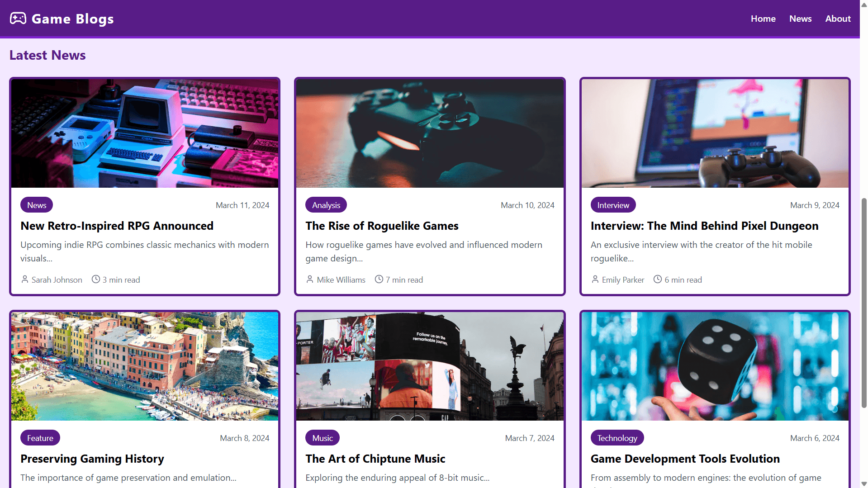Select the Analysis category tag
This screenshot has width=868, height=488.
click(x=326, y=205)
